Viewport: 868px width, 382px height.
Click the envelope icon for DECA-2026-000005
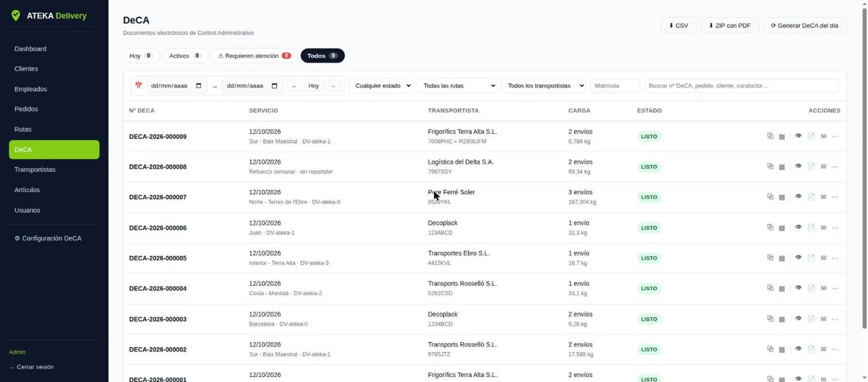pos(823,258)
